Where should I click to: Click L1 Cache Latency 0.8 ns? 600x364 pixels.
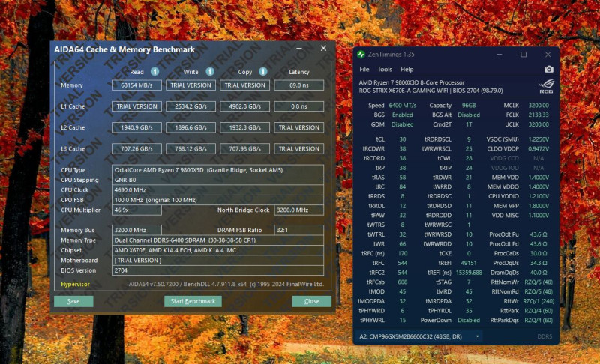click(298, 106)
